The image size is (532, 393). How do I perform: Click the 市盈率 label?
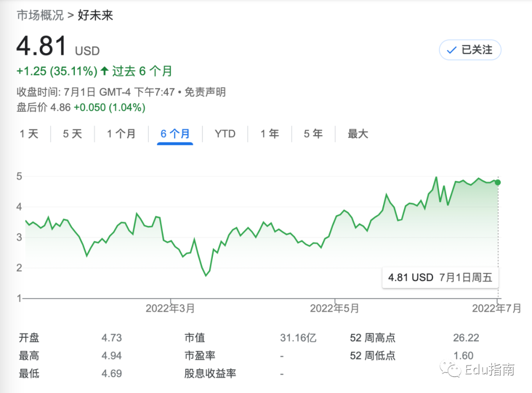[200, 356]
